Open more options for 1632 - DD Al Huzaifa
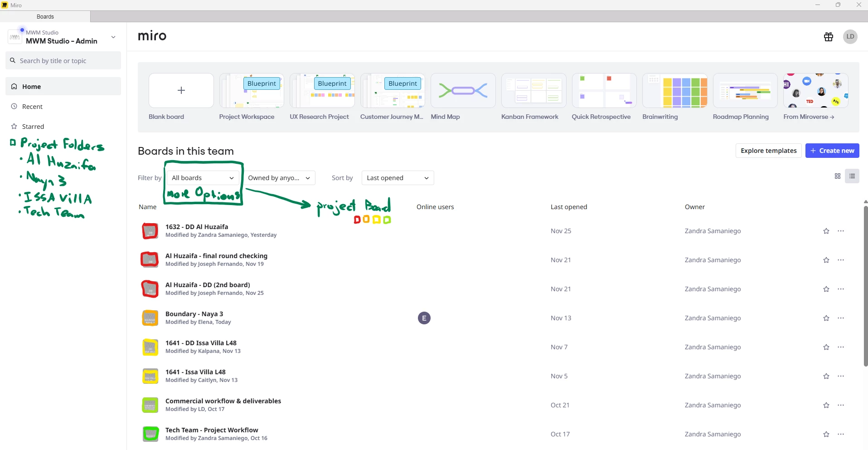The image size is (868, 450). (x=841, y=231)
